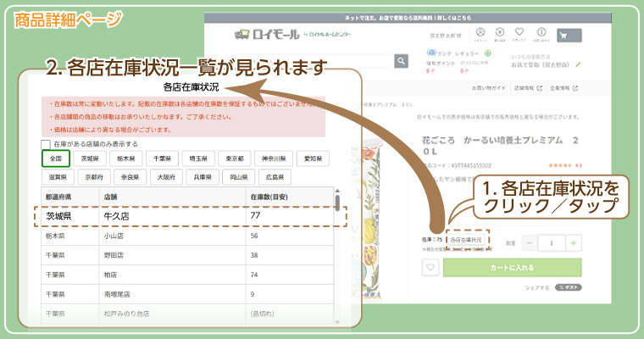
Task: Select the 愛知県 prefecture filter
Action: 313,158
